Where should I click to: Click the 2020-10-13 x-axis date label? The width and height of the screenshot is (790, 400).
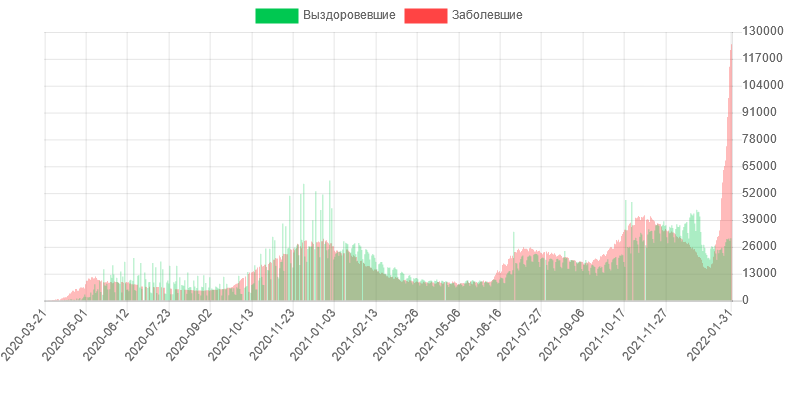232,335
